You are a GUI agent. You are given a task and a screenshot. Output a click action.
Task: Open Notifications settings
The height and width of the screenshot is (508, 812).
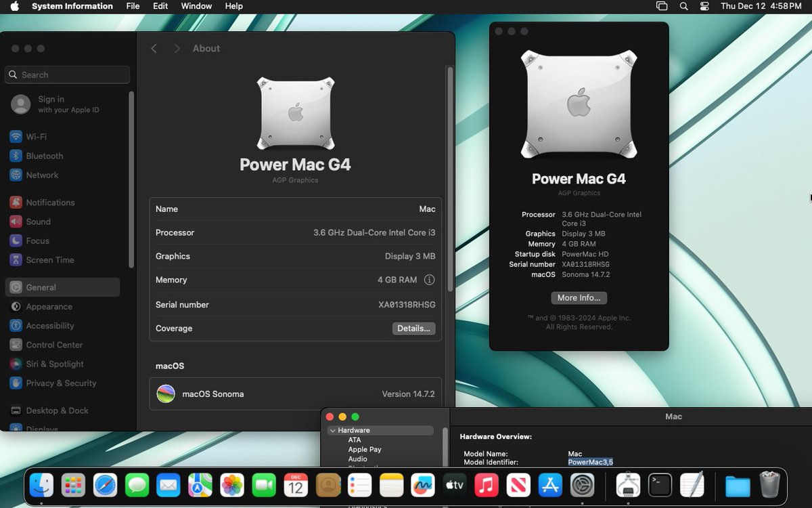(x=62, y=203)
